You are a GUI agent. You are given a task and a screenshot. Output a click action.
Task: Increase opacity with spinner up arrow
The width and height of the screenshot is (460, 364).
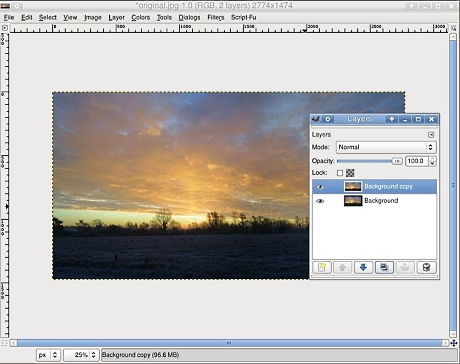coord(432,159)
